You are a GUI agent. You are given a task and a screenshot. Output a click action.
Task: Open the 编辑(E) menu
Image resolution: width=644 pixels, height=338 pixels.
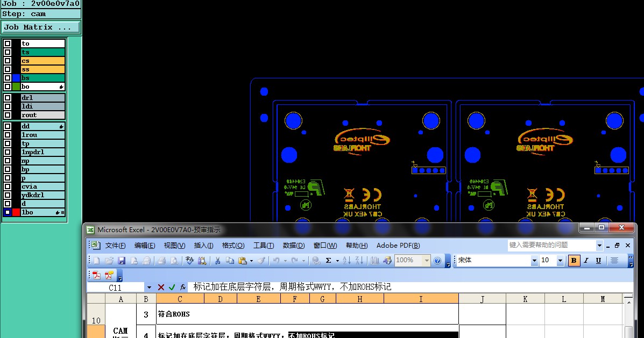pyautogui.click(x=145, y=245)
